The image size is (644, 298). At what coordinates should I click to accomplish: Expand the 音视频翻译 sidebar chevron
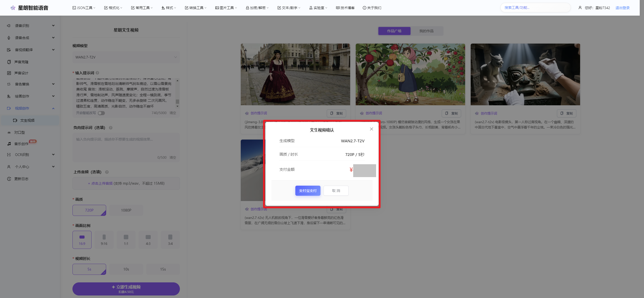coord(53,50)
